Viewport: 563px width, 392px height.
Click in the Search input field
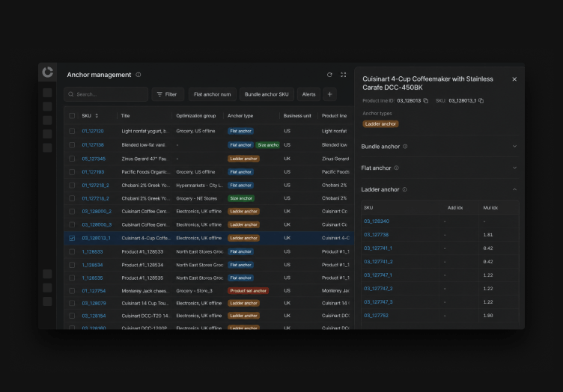106,94
